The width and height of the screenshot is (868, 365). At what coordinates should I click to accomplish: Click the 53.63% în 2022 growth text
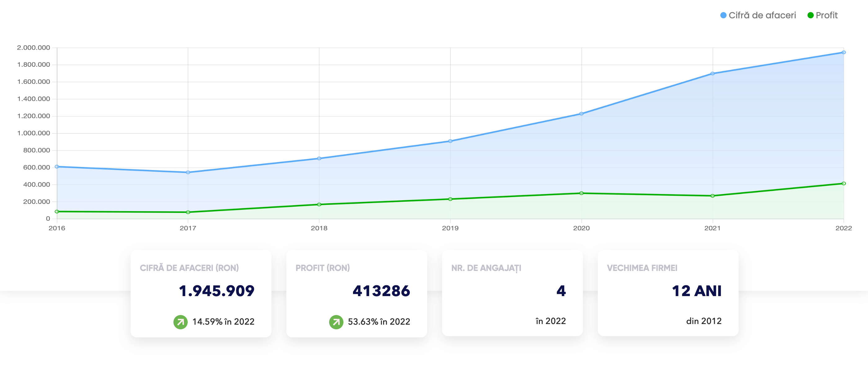pyautogui.click(x=379, y=322)
